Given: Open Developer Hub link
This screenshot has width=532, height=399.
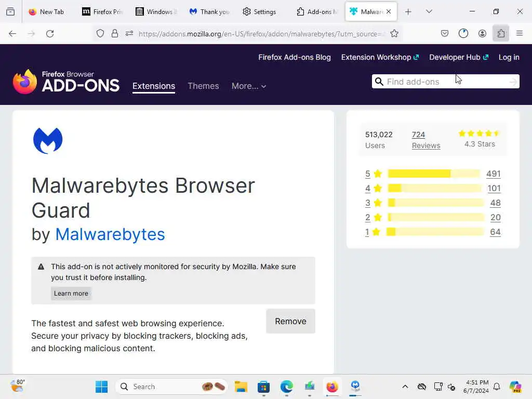Looking at the screenshot, I should pos(459,57).
